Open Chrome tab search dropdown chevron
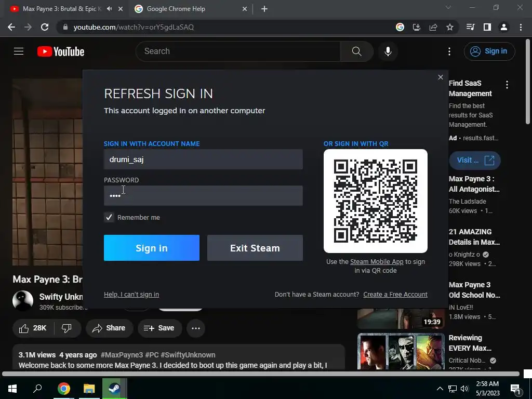 tap(448, 7)
